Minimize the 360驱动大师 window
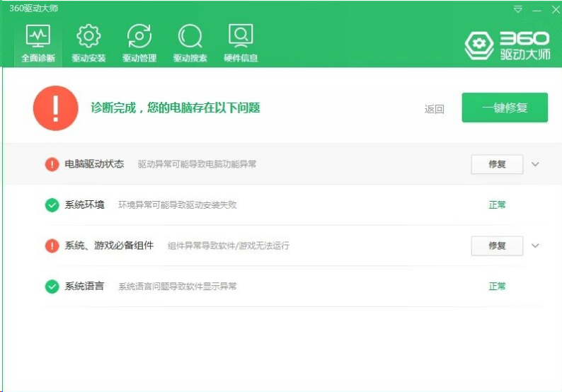 tap(537, 10)
